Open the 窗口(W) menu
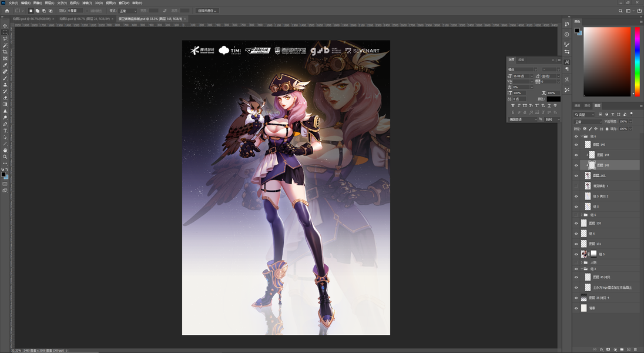The image size is (644, 353). coord(124,3)
